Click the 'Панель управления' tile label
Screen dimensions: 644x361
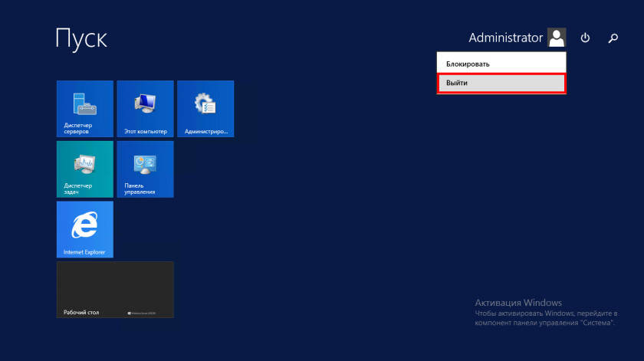[x=140, y=189]
